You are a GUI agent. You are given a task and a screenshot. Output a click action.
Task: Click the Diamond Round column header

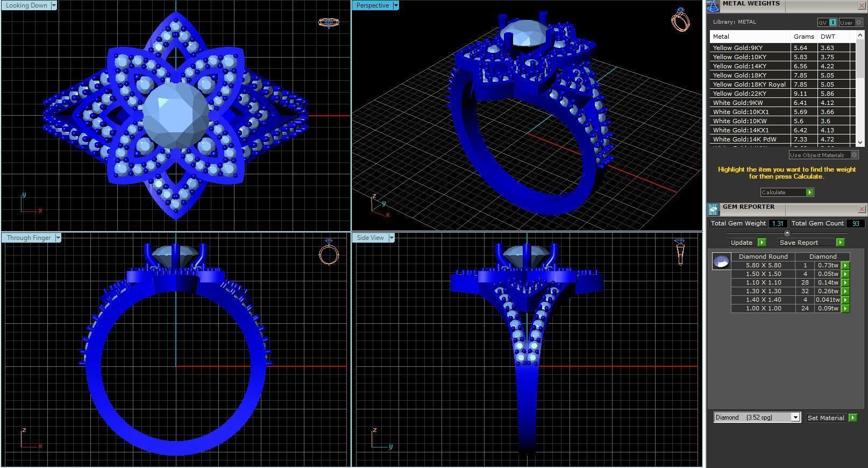763,257
